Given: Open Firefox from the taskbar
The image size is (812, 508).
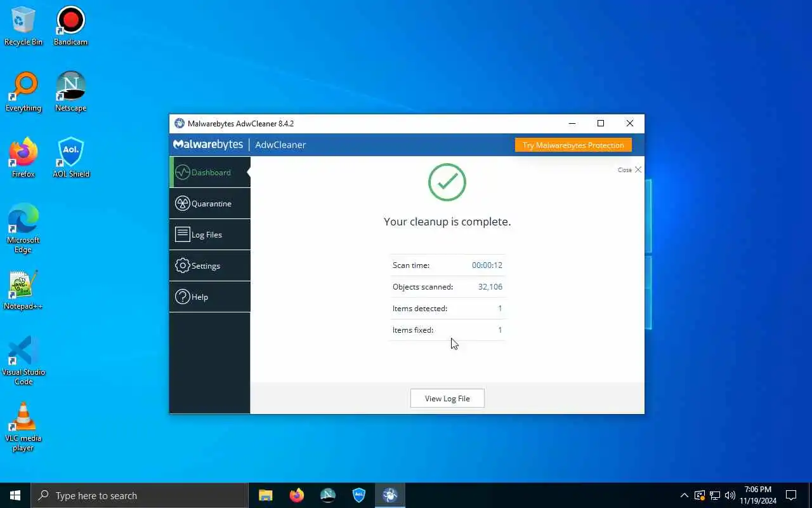Looking at the screenshot, I should (296, 495).
